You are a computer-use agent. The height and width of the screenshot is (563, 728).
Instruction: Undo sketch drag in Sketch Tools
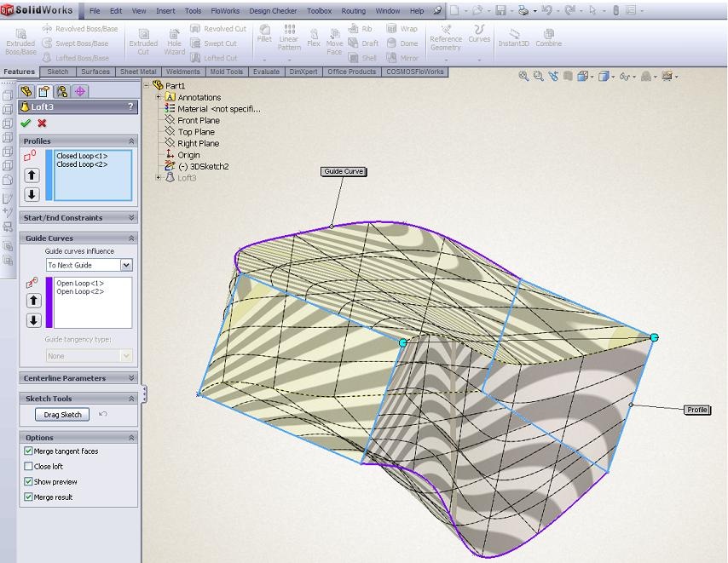pyautogui.click(x=103, y=415)
